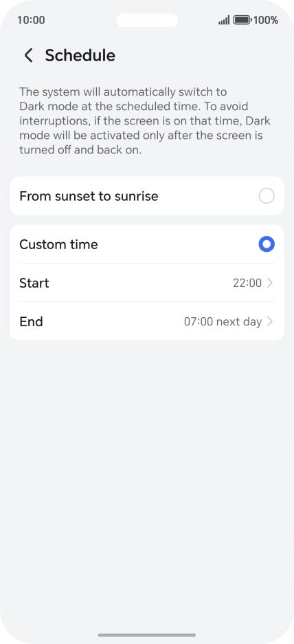Tap the battery icon in status bar
294x644 pixels.
(242, 20)
